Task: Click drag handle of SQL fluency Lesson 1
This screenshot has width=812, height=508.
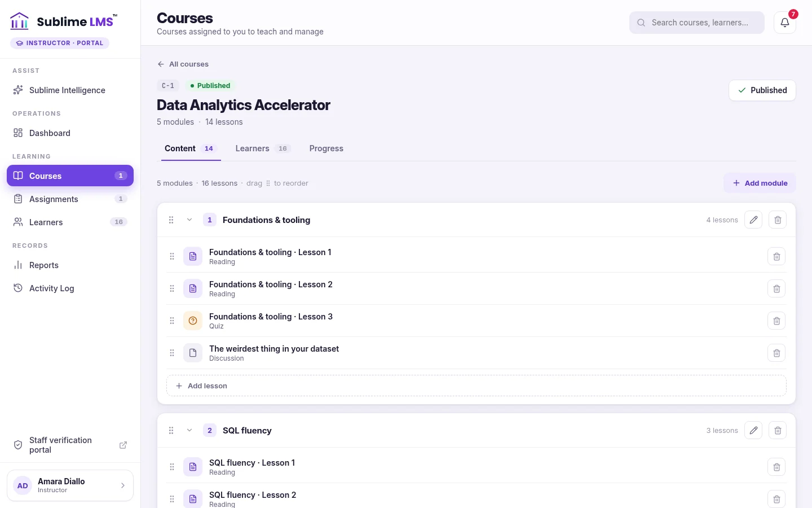Action: pos(172,467)
